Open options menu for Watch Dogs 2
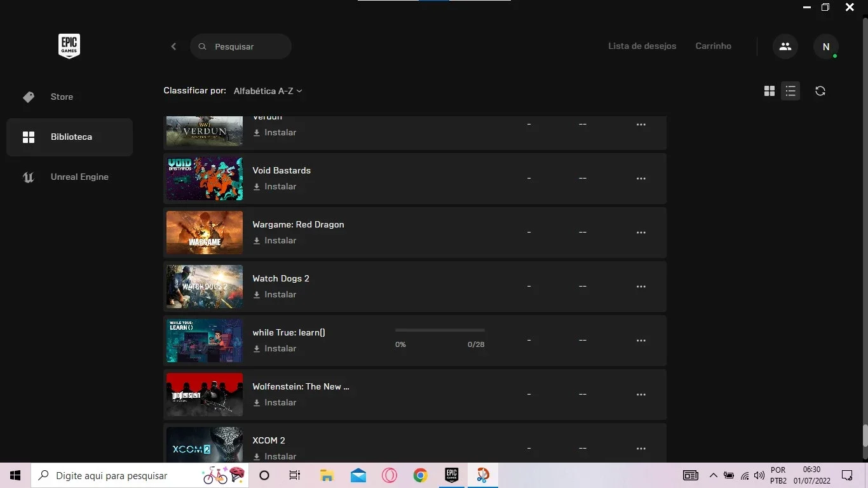The image size is (868, 488). click(x=641, y=287)
